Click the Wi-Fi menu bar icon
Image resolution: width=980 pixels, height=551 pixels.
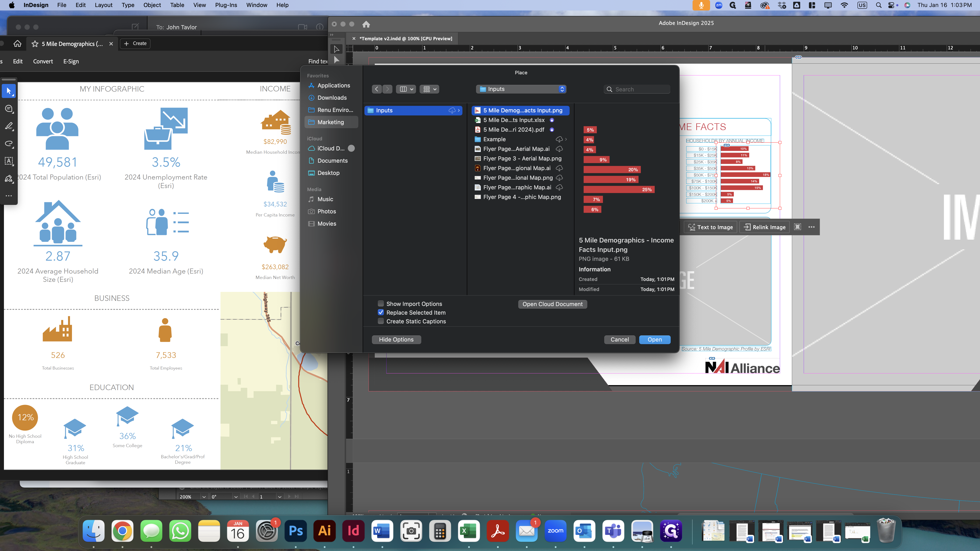844,5
